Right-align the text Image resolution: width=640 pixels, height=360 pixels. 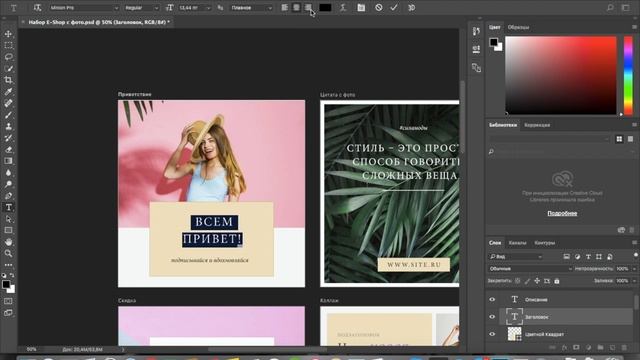[308, 8]
